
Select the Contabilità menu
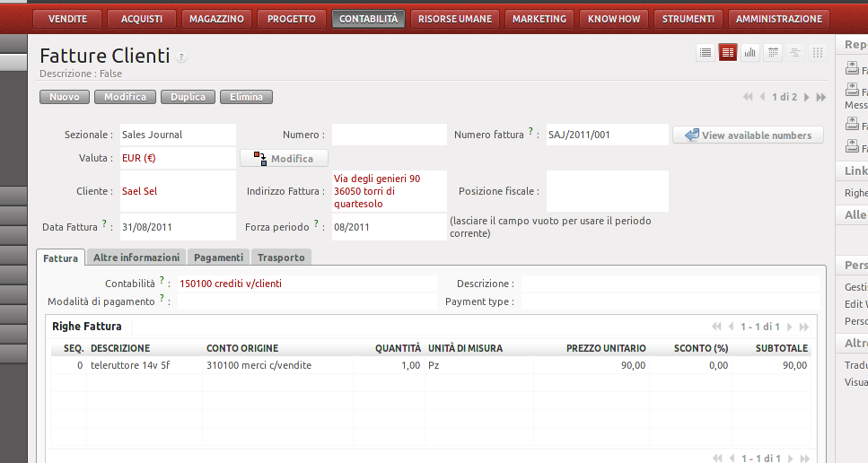(368, 19)
